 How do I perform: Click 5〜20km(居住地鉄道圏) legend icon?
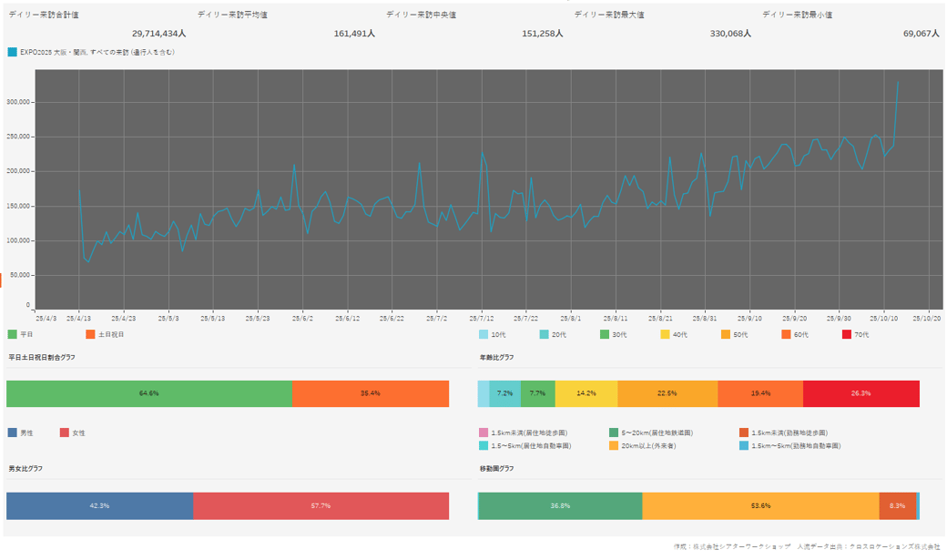point(614,433)
